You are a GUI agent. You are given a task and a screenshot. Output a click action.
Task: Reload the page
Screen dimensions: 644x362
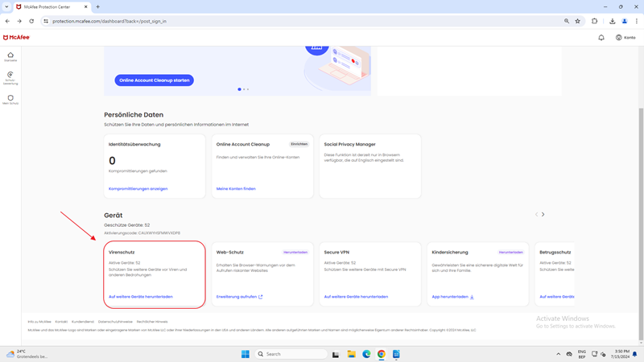tap(31, 22)
